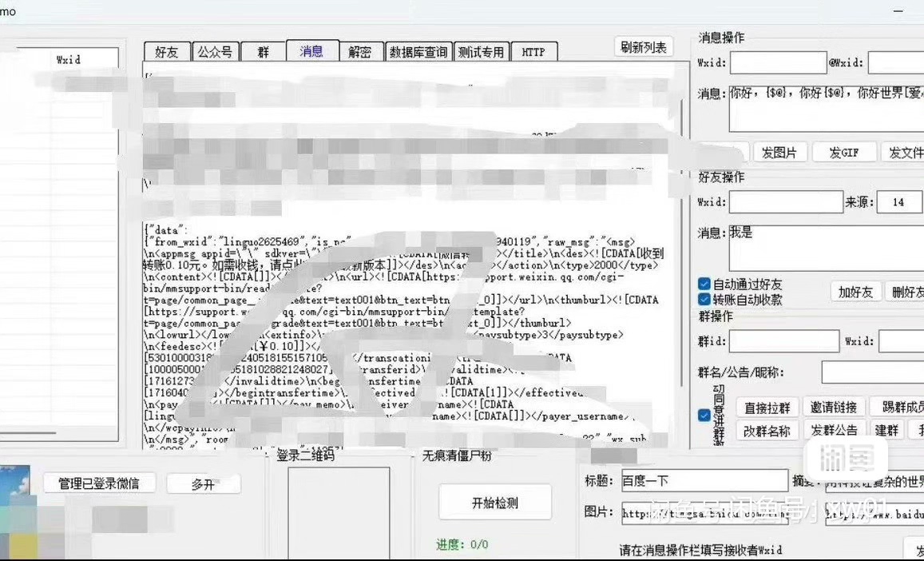Image resolution: width=924 pixels, height=561 pixels.
Task: Open the 消息 tab
Action: [311, 50]
